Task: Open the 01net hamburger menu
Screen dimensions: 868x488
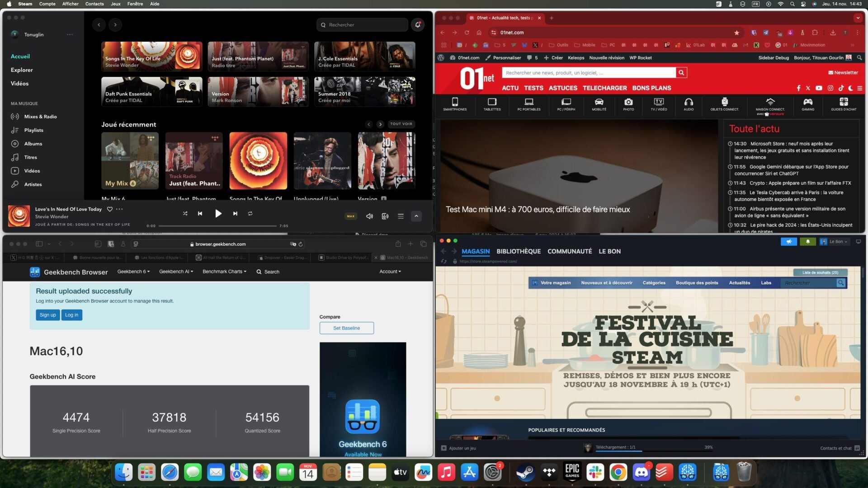Action: [860, 88]
